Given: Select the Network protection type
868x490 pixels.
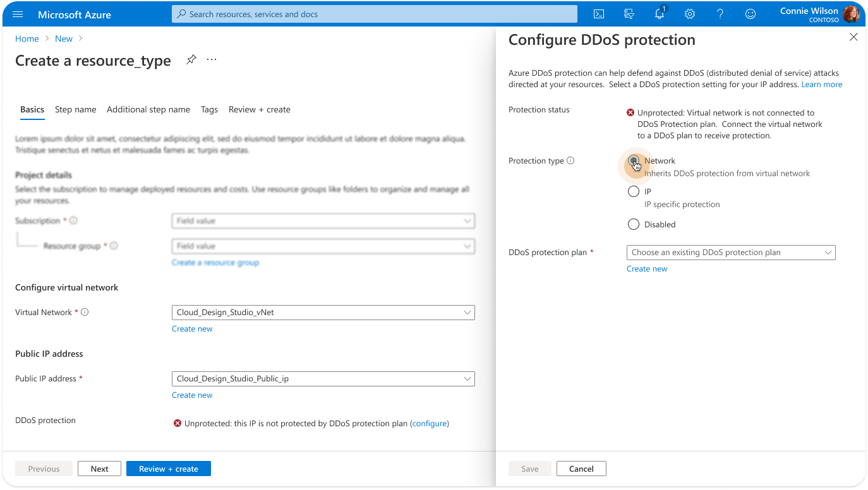Looking at the screenshot, I should pos(634,161).
